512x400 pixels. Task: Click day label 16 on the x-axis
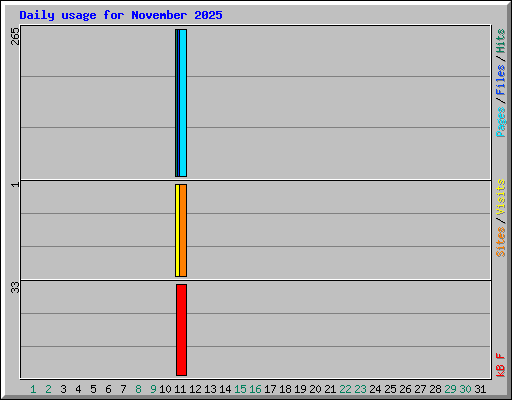pyautogui.click(x=255, y=389)
